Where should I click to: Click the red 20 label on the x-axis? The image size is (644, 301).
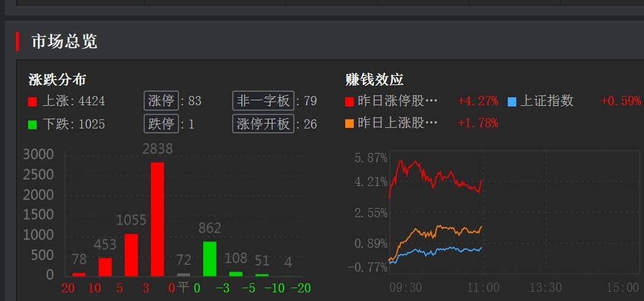68,288
